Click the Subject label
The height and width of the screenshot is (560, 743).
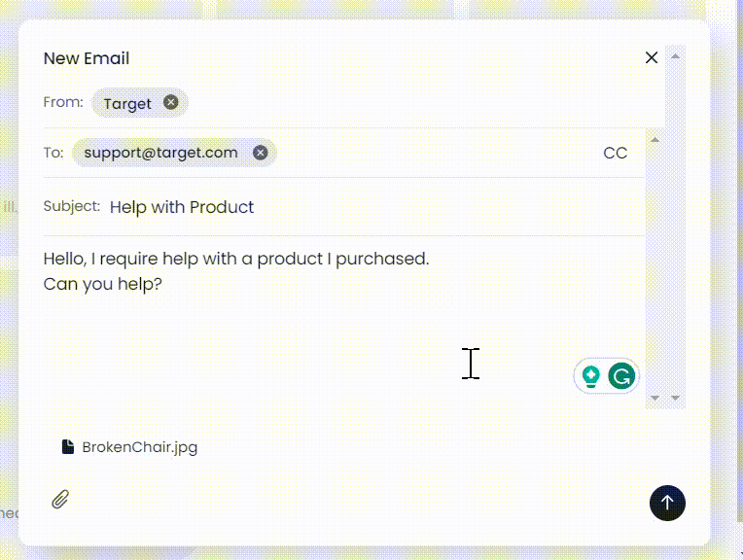72,206
